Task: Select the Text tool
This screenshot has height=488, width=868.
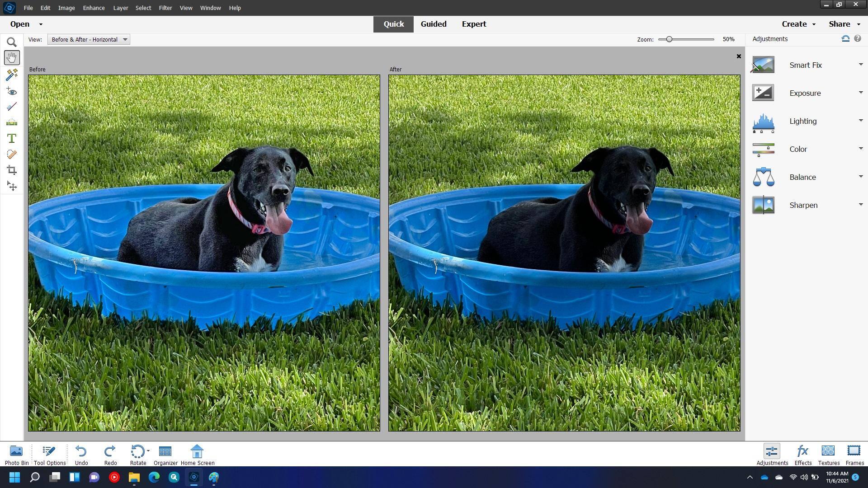Action: pyautogui.click(x=12, y=138)
